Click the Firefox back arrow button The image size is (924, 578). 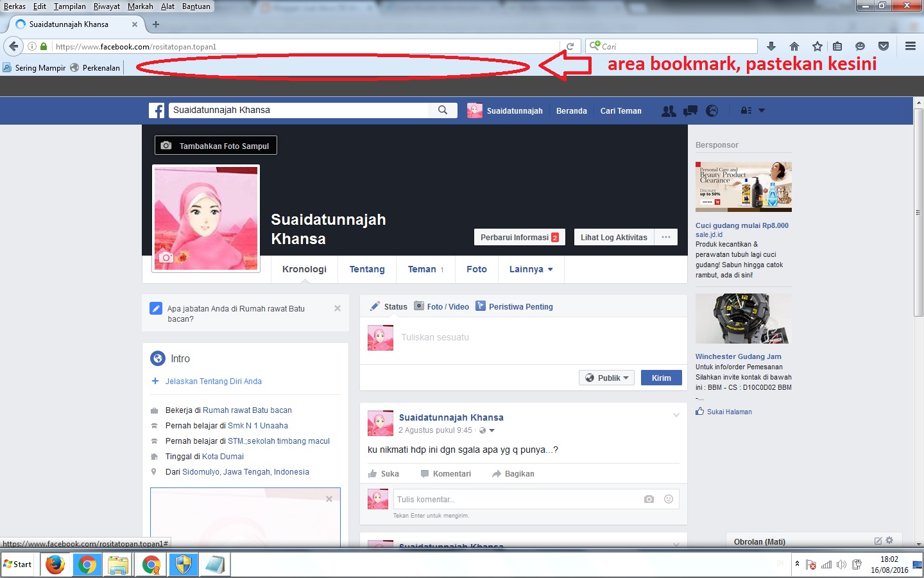point(13,46)
